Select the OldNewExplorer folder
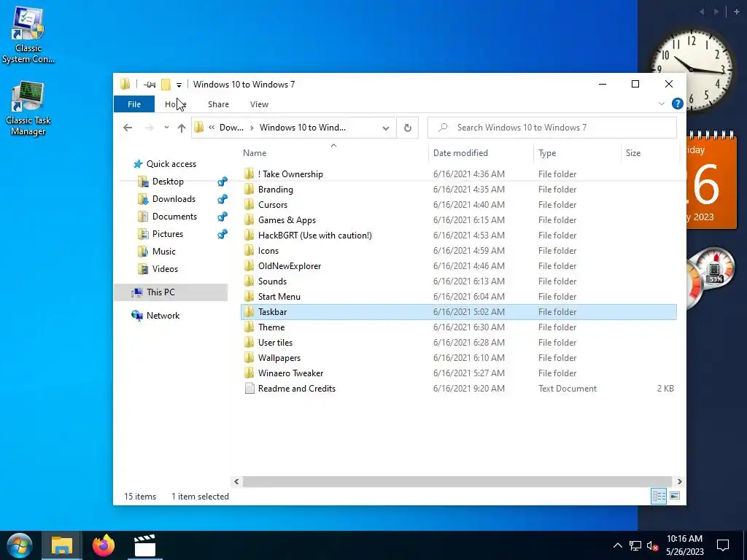This screenshot has width=747, height=560. click(458, 265)
